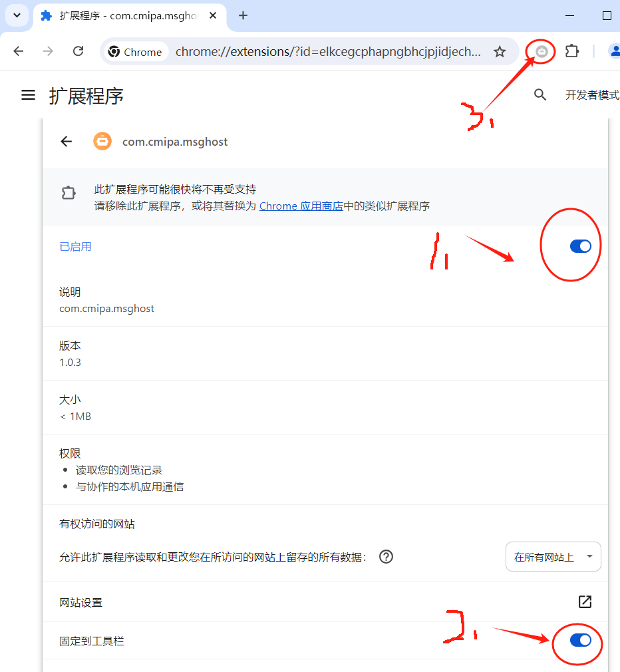The width and height of the screenshot is (620, 672).
Task: Open 网站设置 external link icon
Action: [585, 601]
